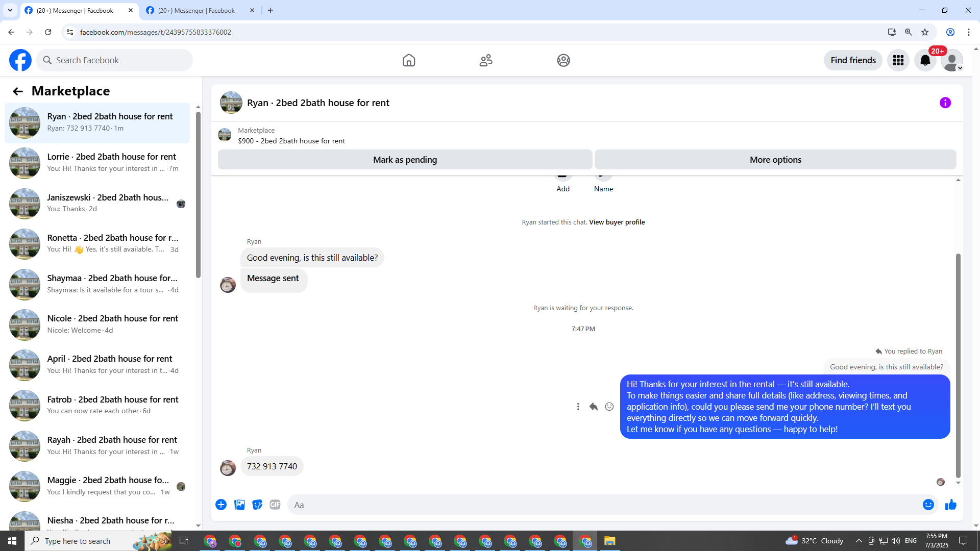
Task: Switch to second Messenger browser tab
Action: coord(197,10)
